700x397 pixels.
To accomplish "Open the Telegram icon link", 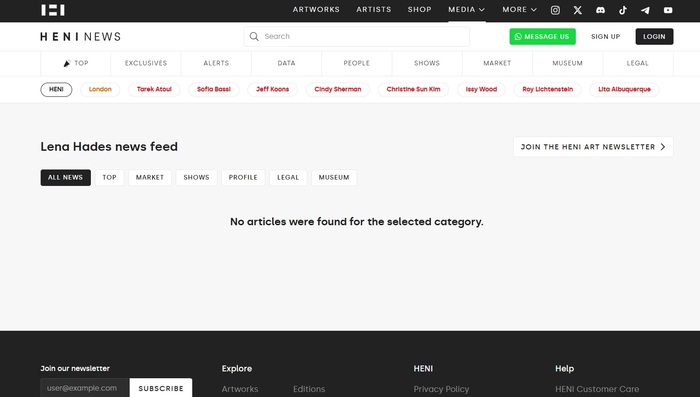I will pos(645,10).
